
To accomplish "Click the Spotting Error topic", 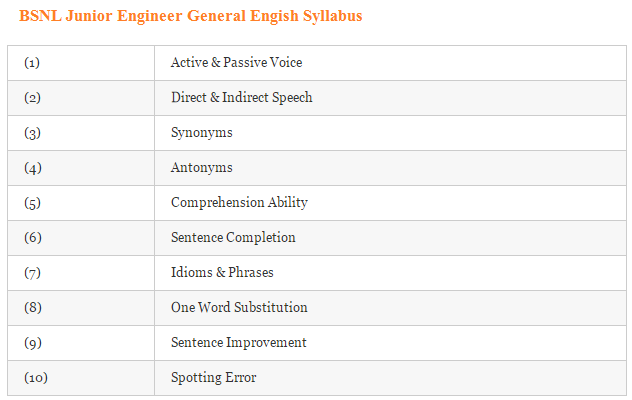I will click(x=214, y=378).
